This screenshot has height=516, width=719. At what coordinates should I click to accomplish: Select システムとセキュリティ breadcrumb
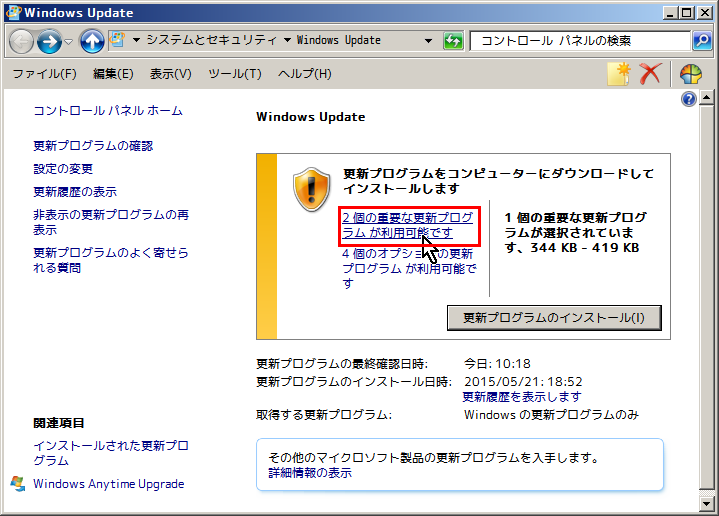pos(212,40)
